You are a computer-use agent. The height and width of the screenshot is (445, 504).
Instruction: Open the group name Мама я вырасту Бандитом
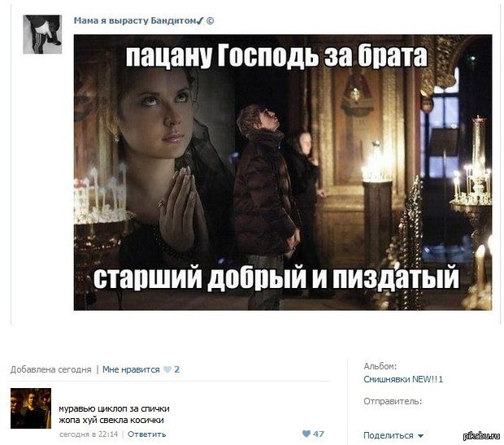coord(135,20)
